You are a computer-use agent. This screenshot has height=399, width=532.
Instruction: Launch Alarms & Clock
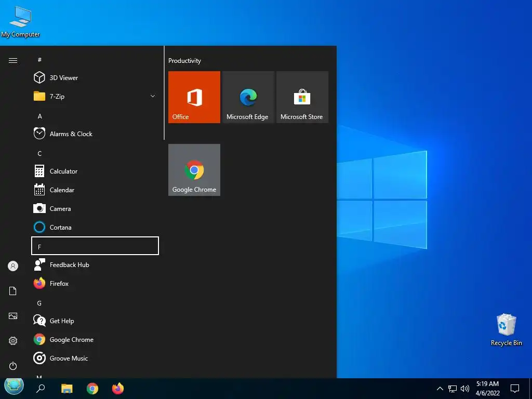coord(95,134)
